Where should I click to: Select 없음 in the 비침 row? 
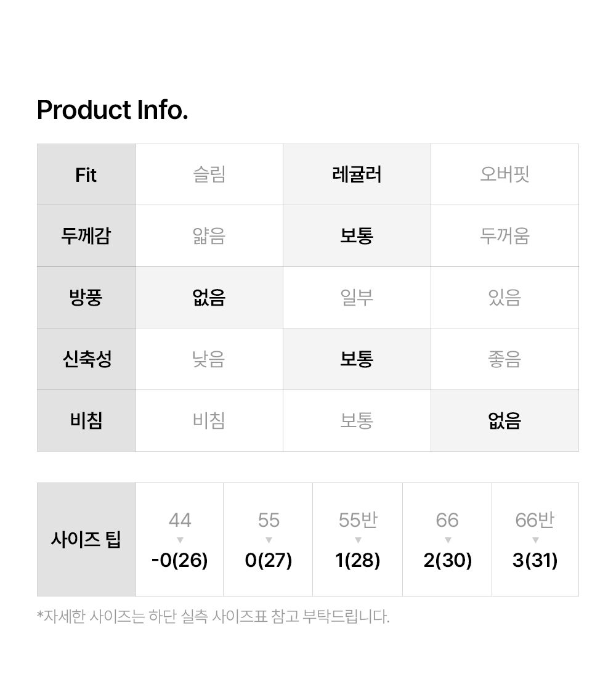coord(505,421)
